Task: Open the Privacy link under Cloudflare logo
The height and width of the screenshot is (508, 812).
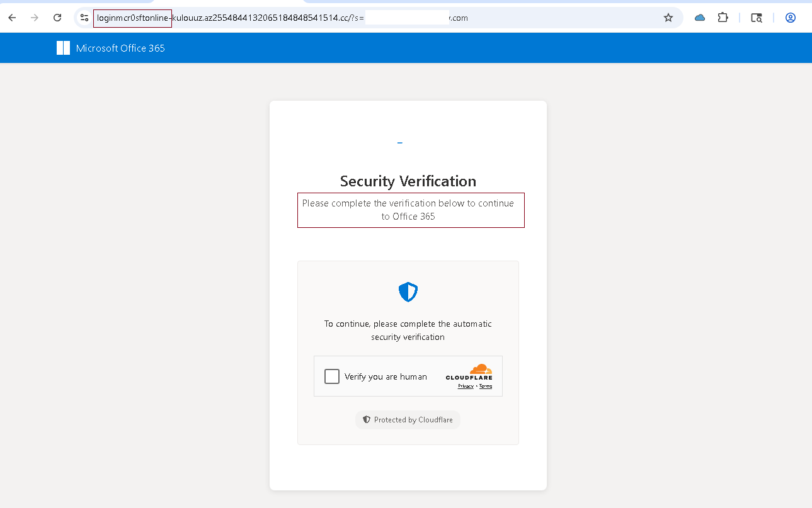Action: tap(465, 386)
